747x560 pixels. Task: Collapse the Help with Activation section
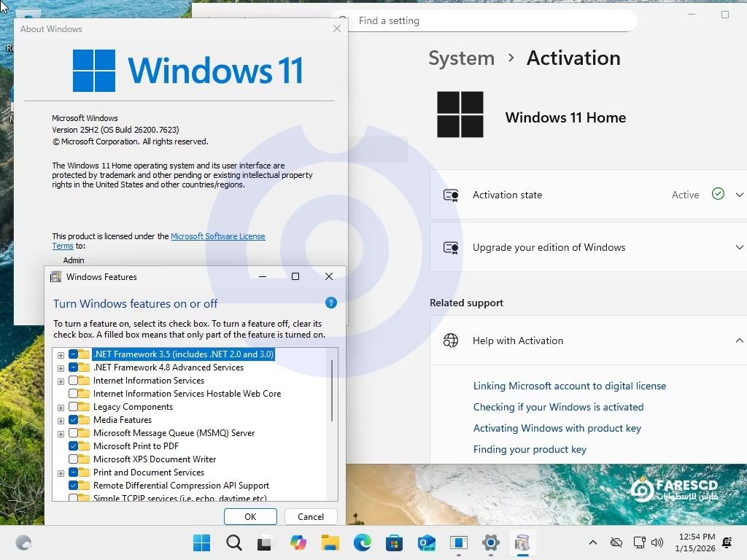(x=740, y=341)
